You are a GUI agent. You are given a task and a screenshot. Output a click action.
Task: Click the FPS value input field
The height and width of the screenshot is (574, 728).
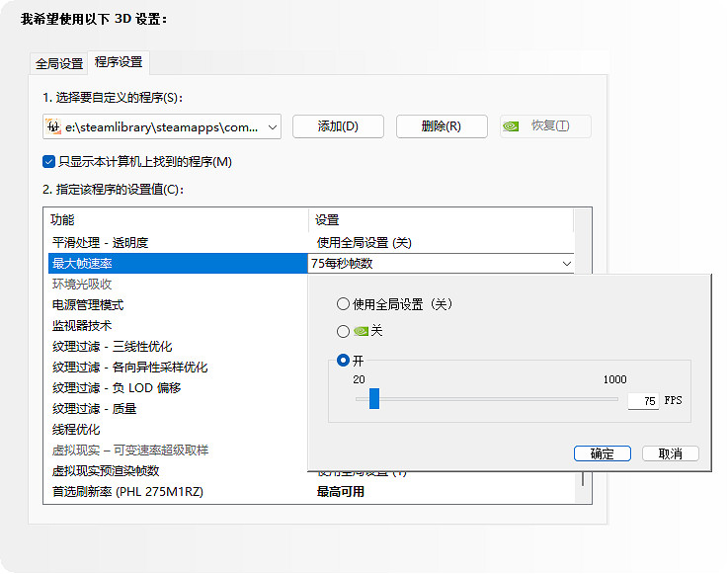pos(643,401)
